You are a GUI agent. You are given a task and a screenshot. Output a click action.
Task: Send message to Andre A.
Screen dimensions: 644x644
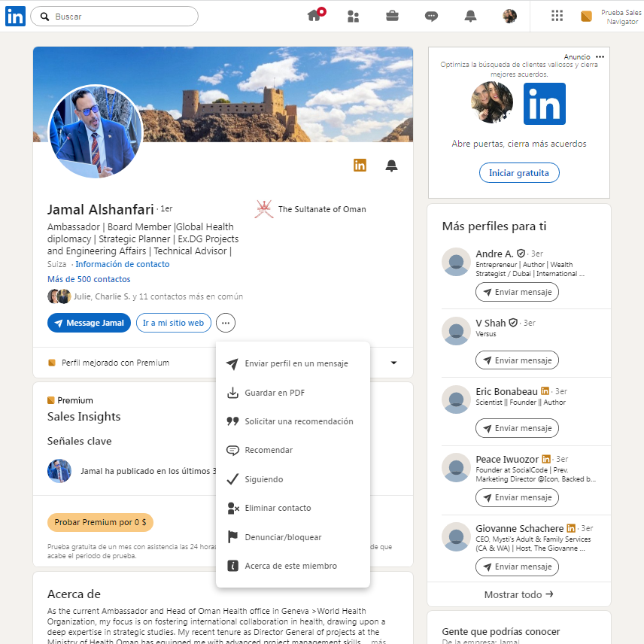(x=517, y=292)
